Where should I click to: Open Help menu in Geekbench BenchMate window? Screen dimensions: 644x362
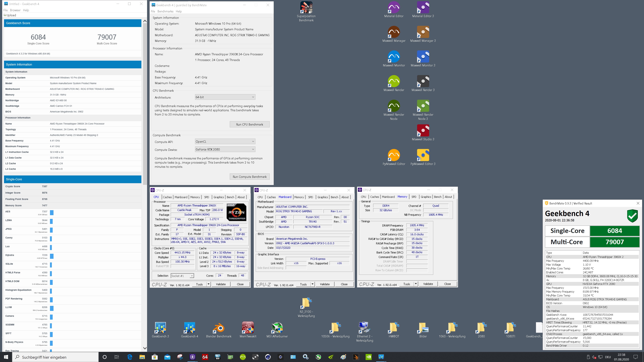pos(179,11)
